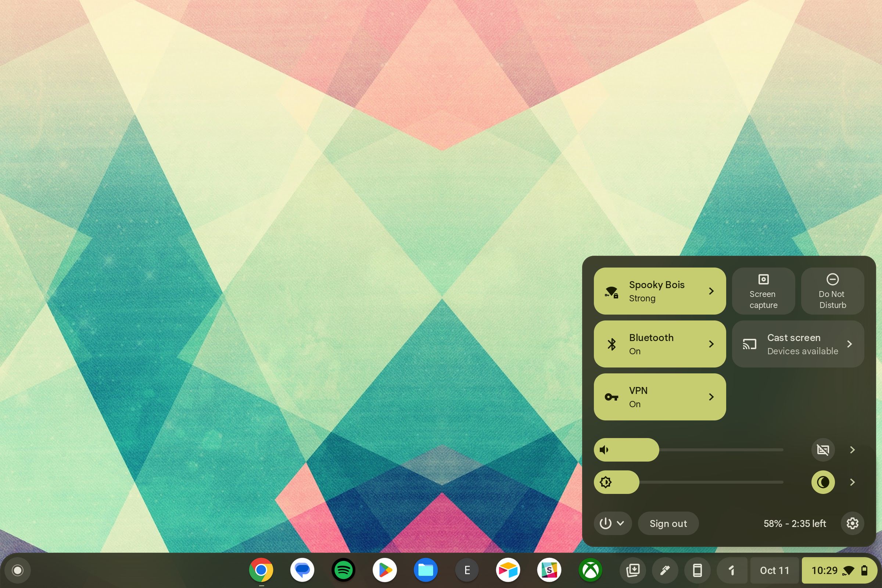Toggle Do Not Disturb mode
Screen dimensions: 882x588
click(x=831, y=291)
